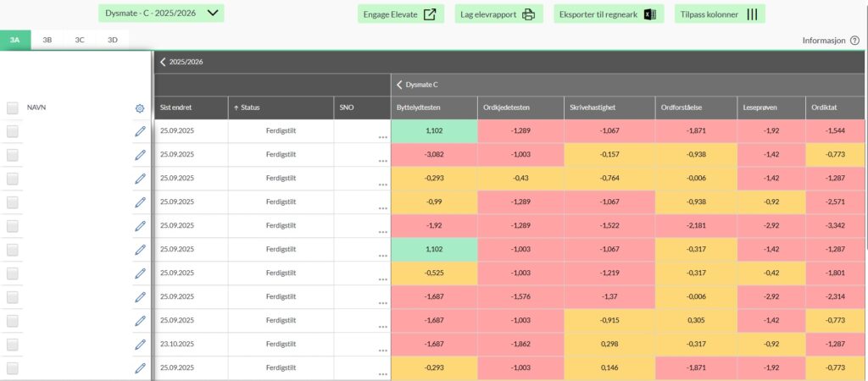Image resolution: width=868 pixels, height=381 pixels.
Task: Sort by the Status column
Action: coord(281,108)
